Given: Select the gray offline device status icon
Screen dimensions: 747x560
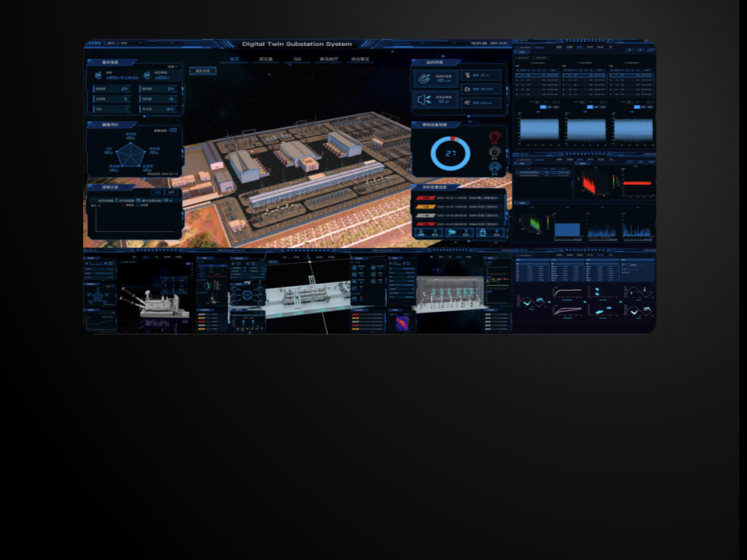Looking at the screenshot, I should point(494,152).
